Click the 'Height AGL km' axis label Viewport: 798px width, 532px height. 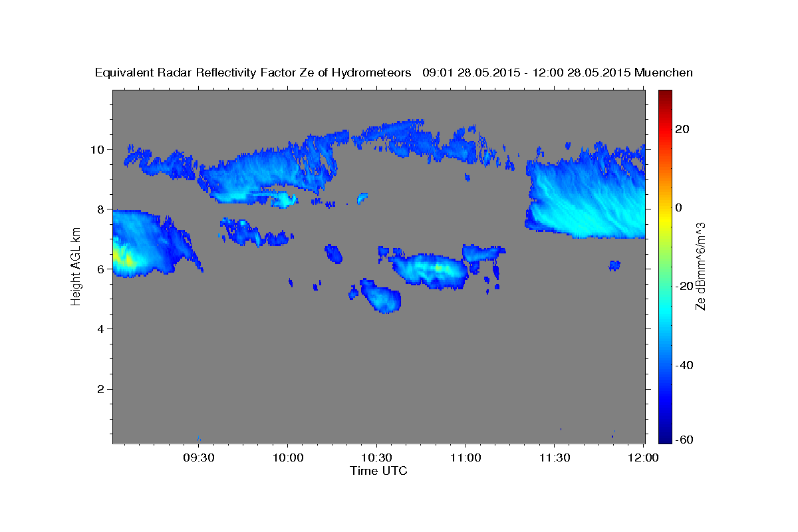76,266
